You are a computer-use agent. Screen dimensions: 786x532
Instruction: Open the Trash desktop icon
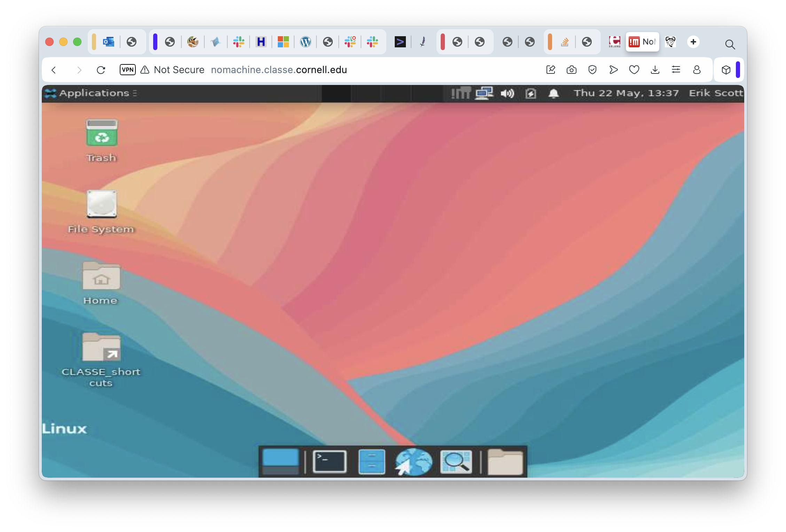click(102, 133)
